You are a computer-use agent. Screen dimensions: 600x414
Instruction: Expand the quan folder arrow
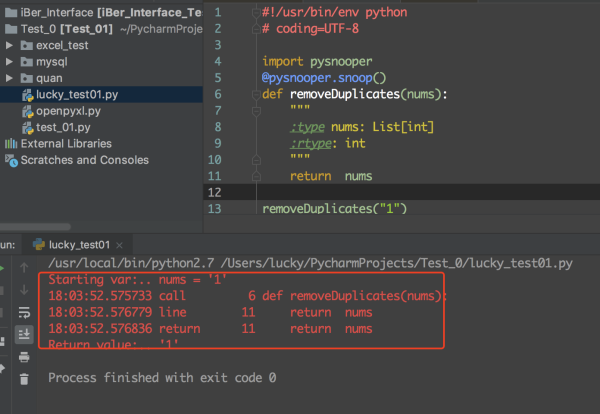(x=9, y=78)
